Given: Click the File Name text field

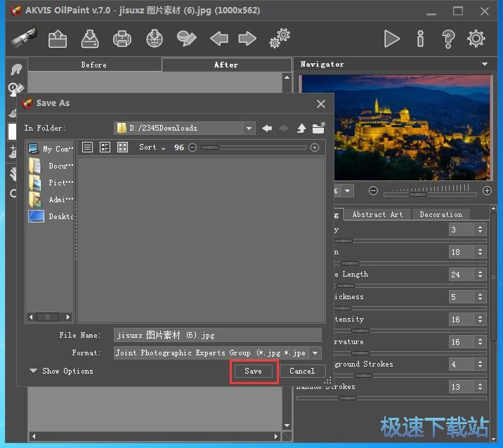Looking at the screenshot, I should [217, 336].
